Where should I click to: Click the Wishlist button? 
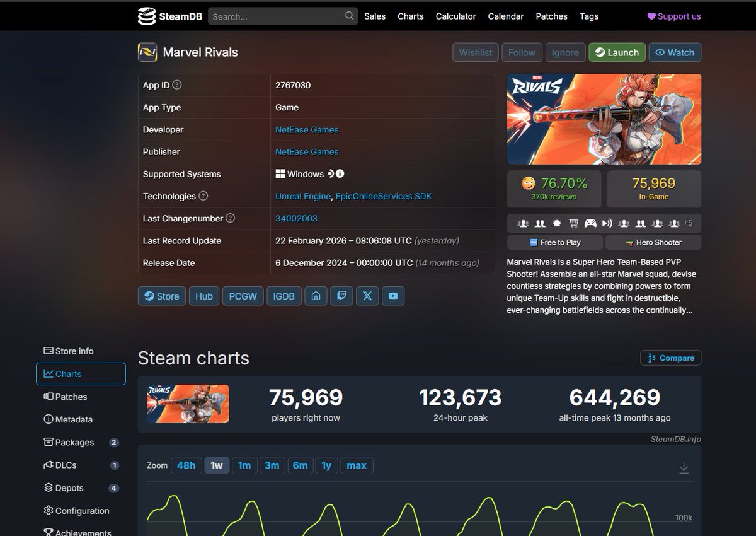[x=476, y=52]
